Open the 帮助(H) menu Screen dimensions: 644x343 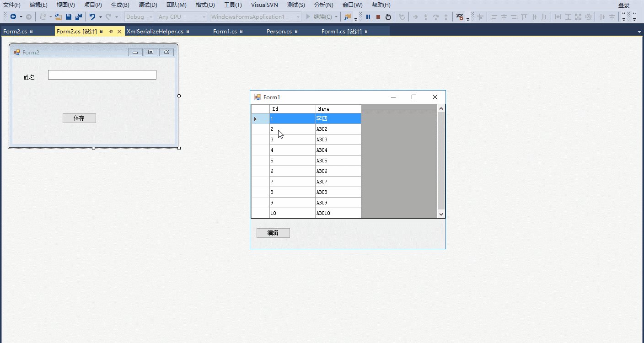coord(381,5)
